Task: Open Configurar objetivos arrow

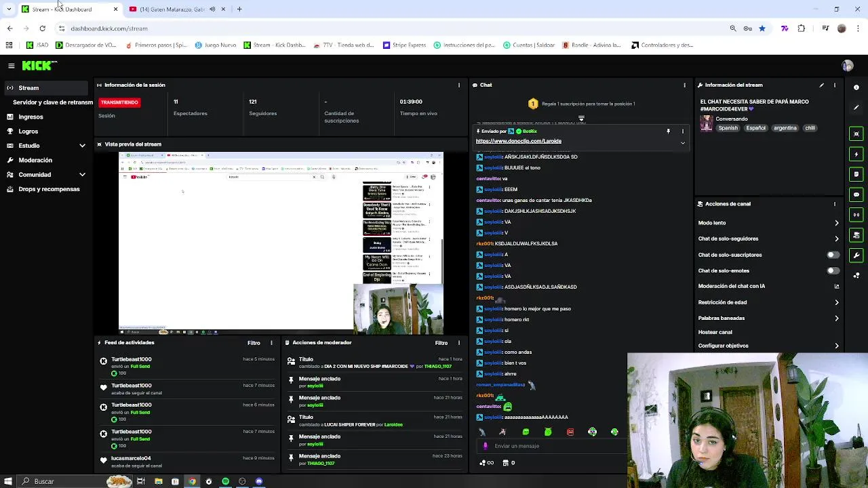Action: point(836,346)
